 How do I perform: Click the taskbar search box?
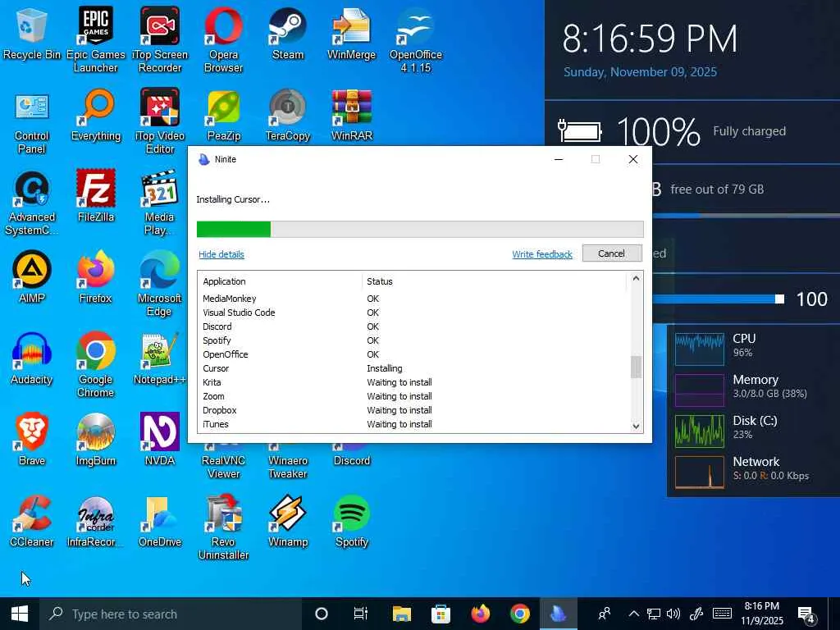click(x=171, y=614)
